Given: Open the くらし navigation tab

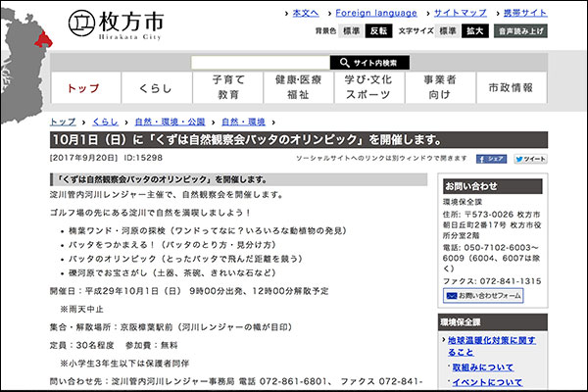Looking at the screenshot, I should click(x=155, y=88).
